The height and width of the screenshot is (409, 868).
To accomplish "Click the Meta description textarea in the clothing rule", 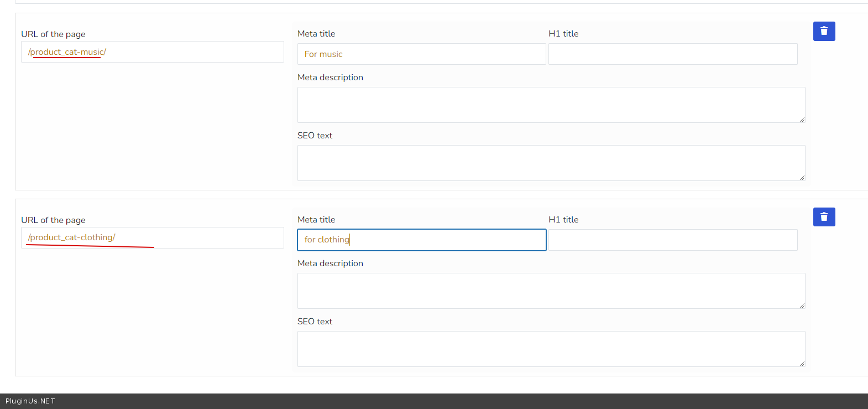I will 551,291.
